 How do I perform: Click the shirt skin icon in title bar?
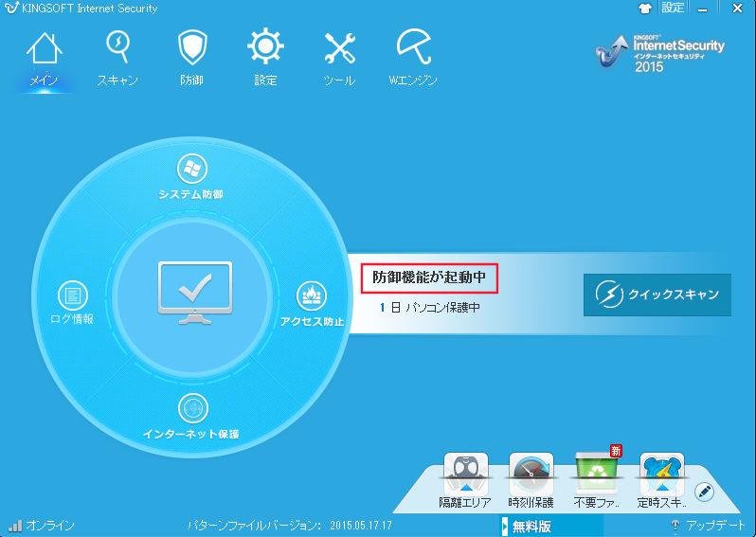coord(645,9)
